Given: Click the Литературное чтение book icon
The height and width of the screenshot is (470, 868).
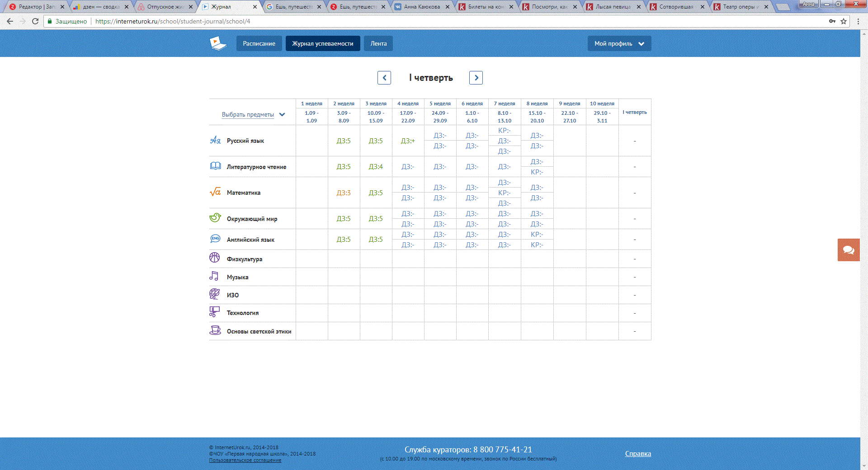Looking at the screenshot, I should point(215,166).
